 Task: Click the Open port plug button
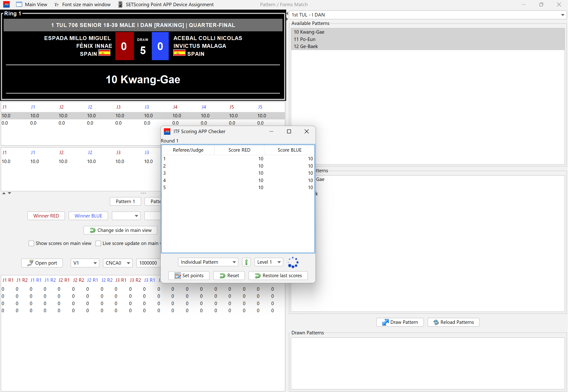tap(42, 263)
